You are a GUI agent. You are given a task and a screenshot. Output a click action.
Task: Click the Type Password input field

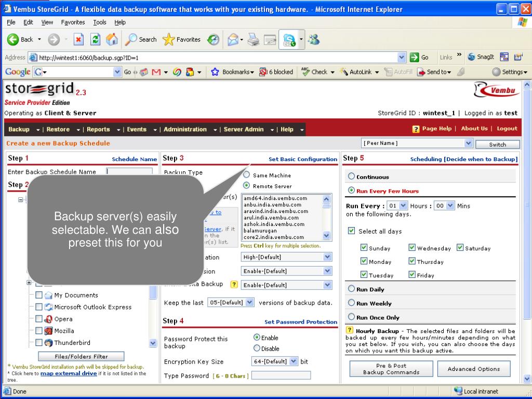click(281, 375)
